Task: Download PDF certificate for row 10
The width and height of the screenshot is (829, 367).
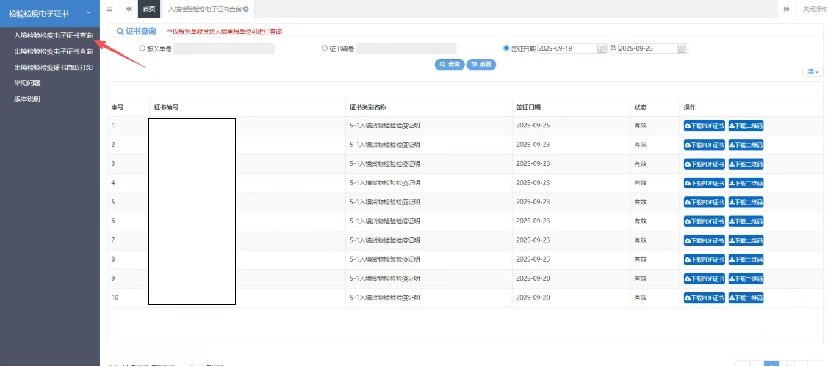Action: tap(704, 298)
